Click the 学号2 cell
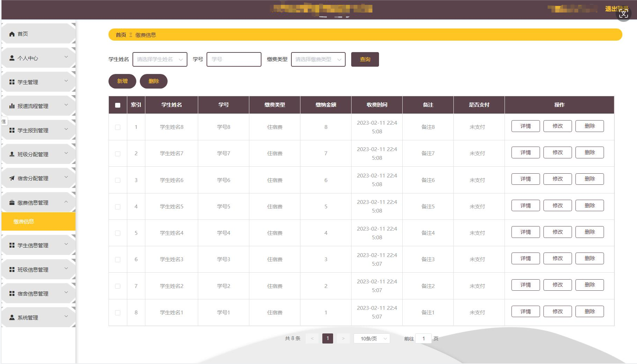Image resolution: width=637 pixels, height=364 pixels. [x=224, y=286]
